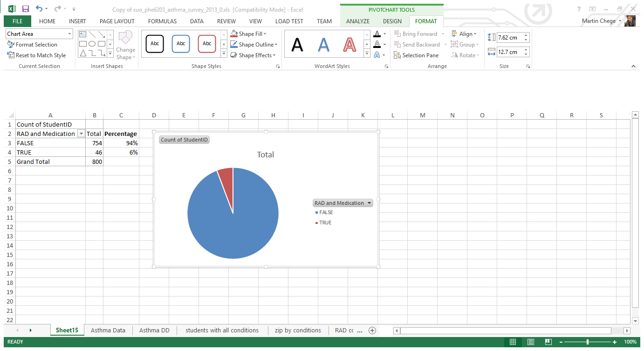Viewport: 644px width, 351px height.
Task: Click the Save icon in quick access toolbar
Action: (26, 9)
